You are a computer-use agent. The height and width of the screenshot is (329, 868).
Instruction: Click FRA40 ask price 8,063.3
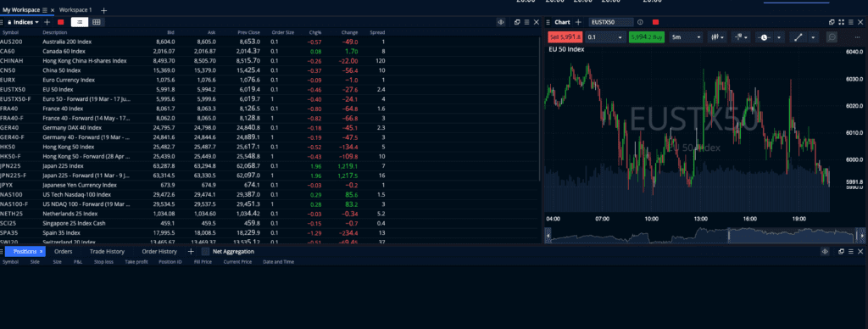pyautogui.click(x=205, y=108)
